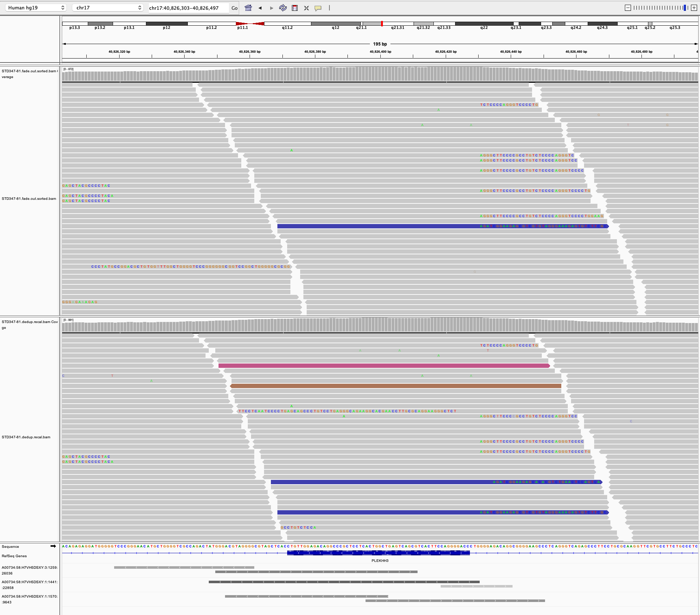Select the Sequence track label
700x615 pixels.
(10, 547)
